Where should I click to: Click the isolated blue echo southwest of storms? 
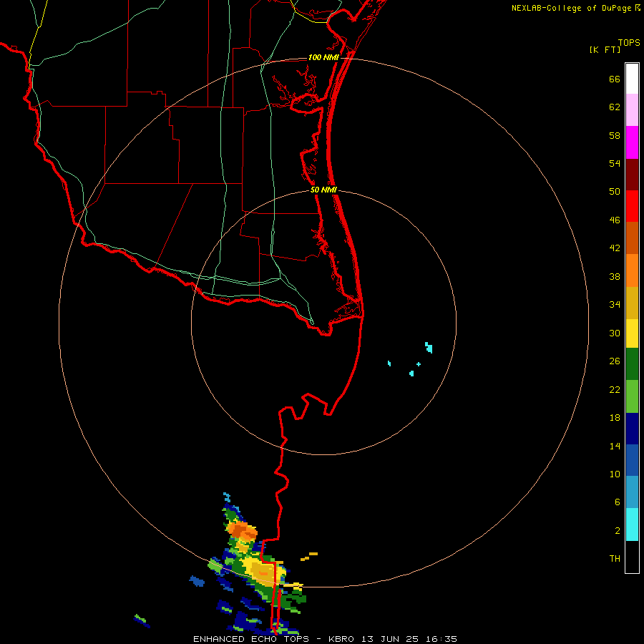pyautogui.click(x=197, y=581)
